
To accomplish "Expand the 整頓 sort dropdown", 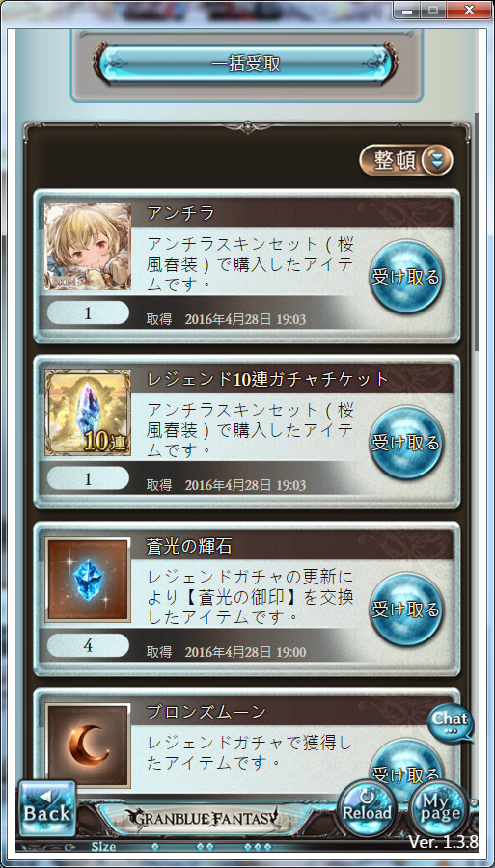I will tap(406, 161).
